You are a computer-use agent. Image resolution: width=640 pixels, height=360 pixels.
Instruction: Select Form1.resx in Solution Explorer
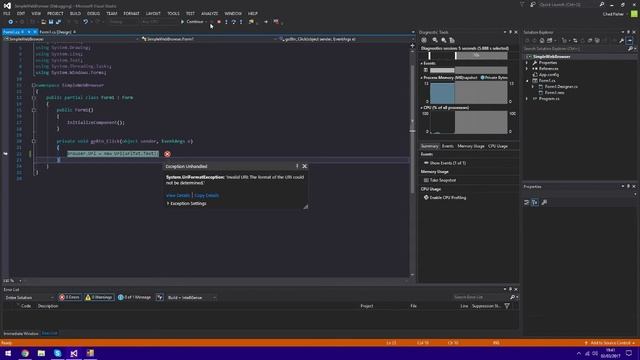(x=554, y=93)
